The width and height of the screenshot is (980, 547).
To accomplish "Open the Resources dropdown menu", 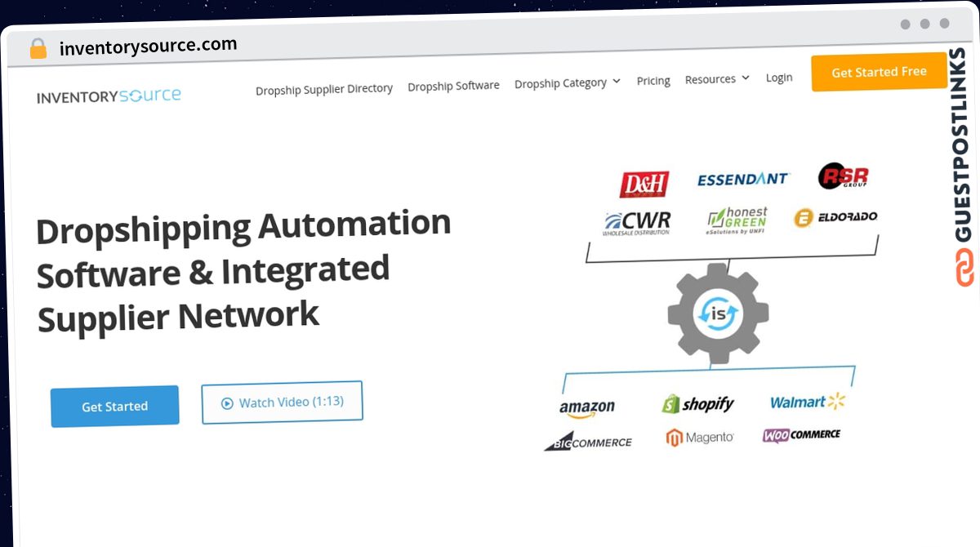I will 717,79.
